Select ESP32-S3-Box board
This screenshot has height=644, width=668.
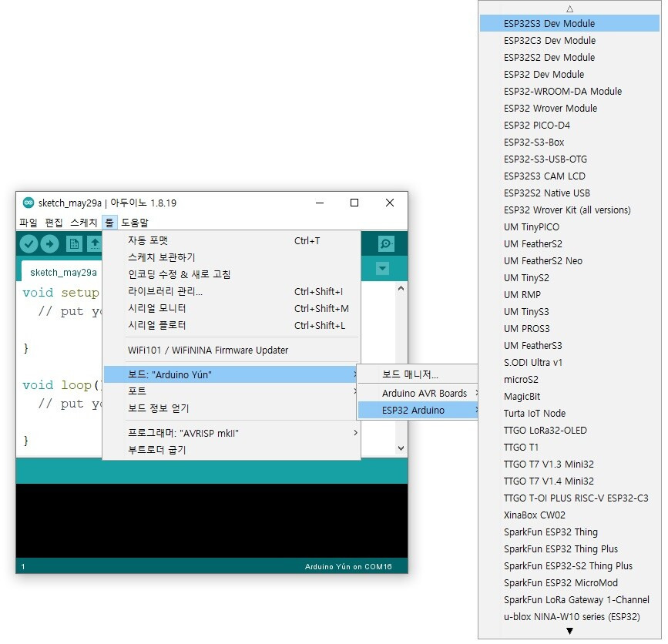click(569, 143)
